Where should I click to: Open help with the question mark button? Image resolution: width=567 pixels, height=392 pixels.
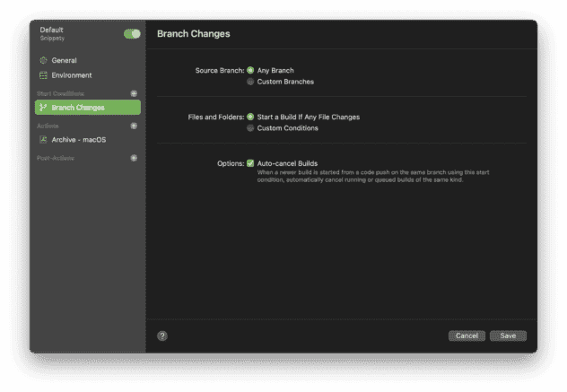162,335
